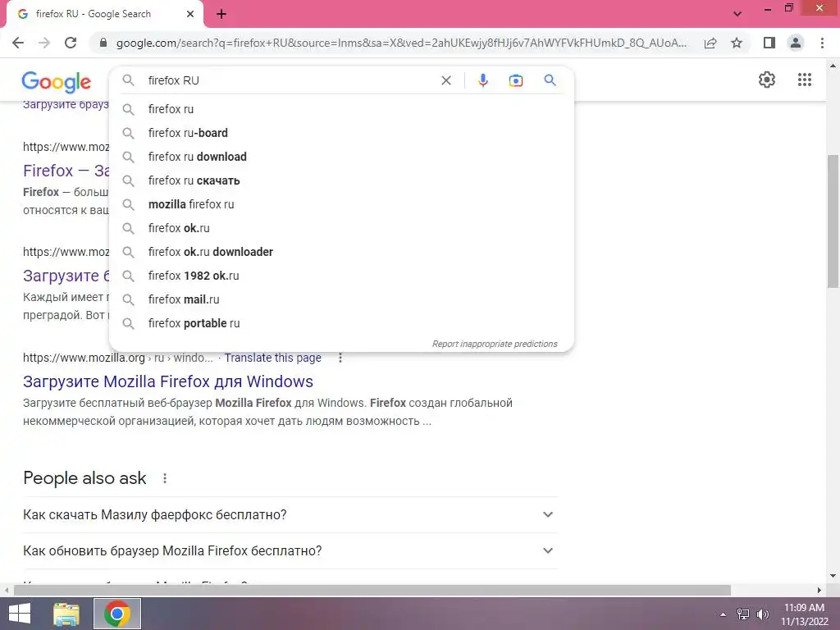The image size is (840, 630).
Task: Choose the 'firefox ru-board' suggestion
Action: pyautogui.click(x=341, y=133)
